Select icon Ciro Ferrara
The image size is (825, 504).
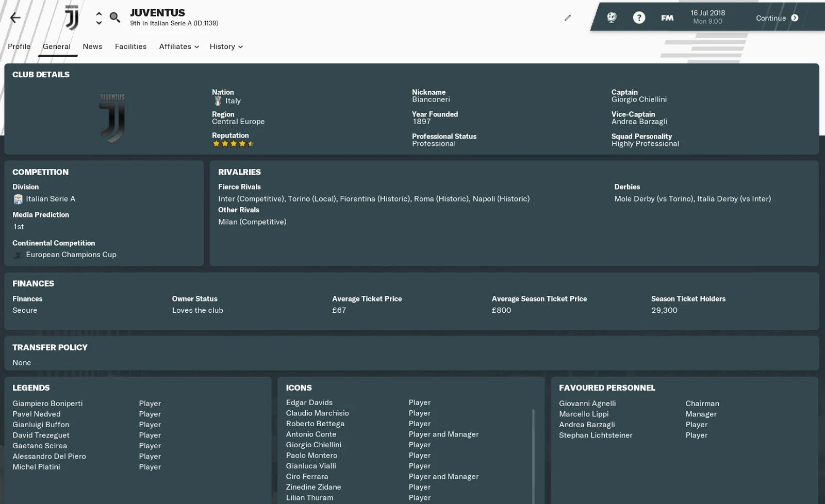(307, 477)
